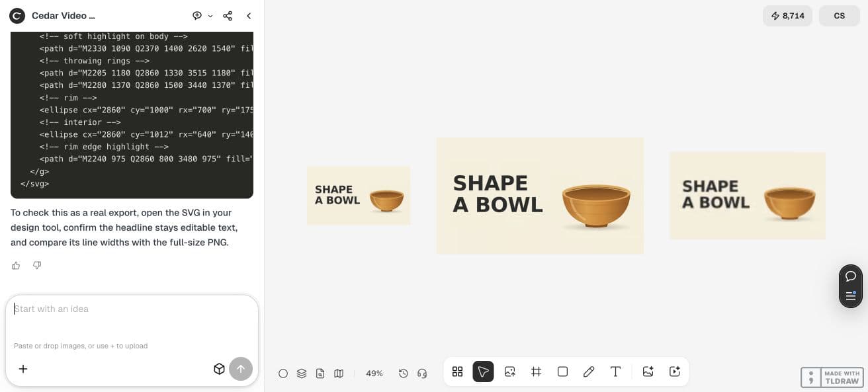Screen dimensions: 868x392
Task: Click the document search icon
Action: tap(320, 373)
